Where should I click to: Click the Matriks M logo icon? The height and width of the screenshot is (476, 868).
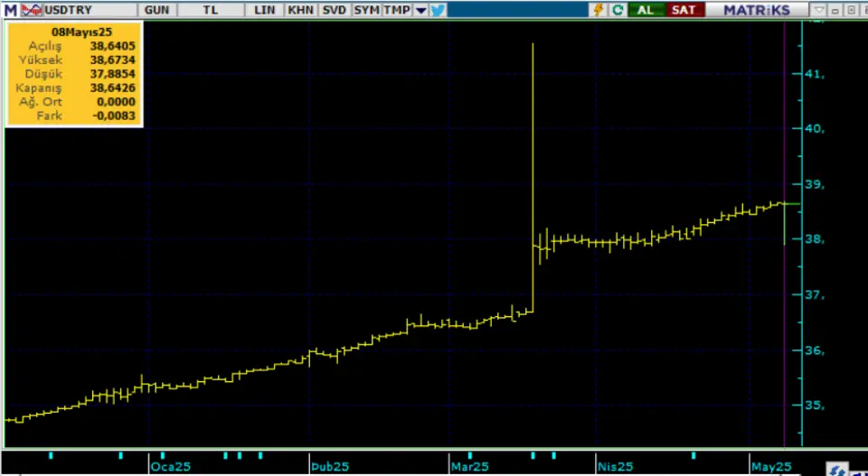(11, 10)
